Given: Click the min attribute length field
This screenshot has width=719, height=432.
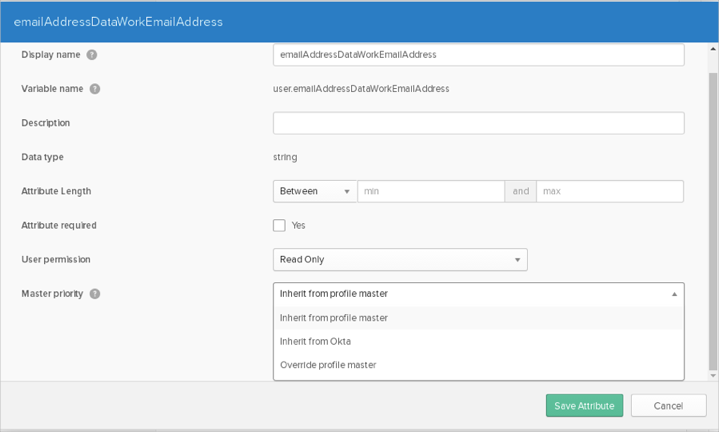Looking at the screenshot, I should coord(430,191).
